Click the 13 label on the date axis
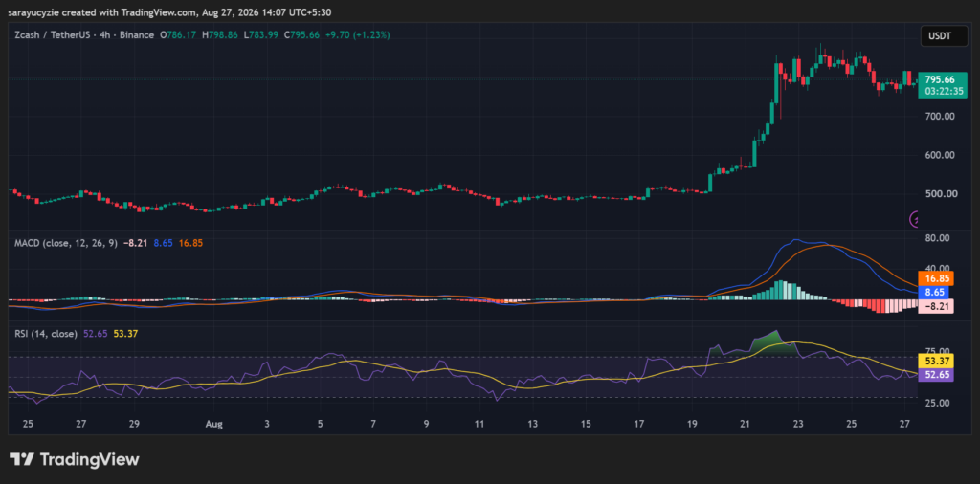This screenshot has width=980, height=484. coord(532,424)
